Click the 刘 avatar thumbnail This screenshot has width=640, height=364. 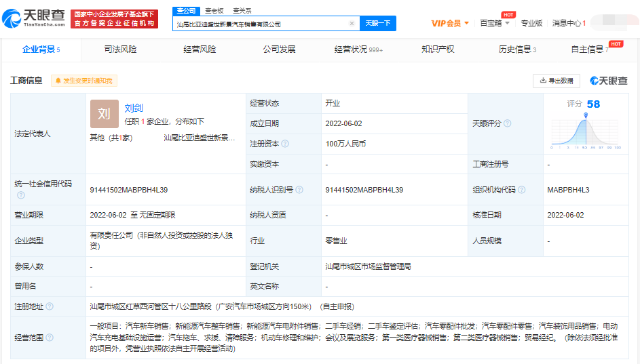(104, 114)
